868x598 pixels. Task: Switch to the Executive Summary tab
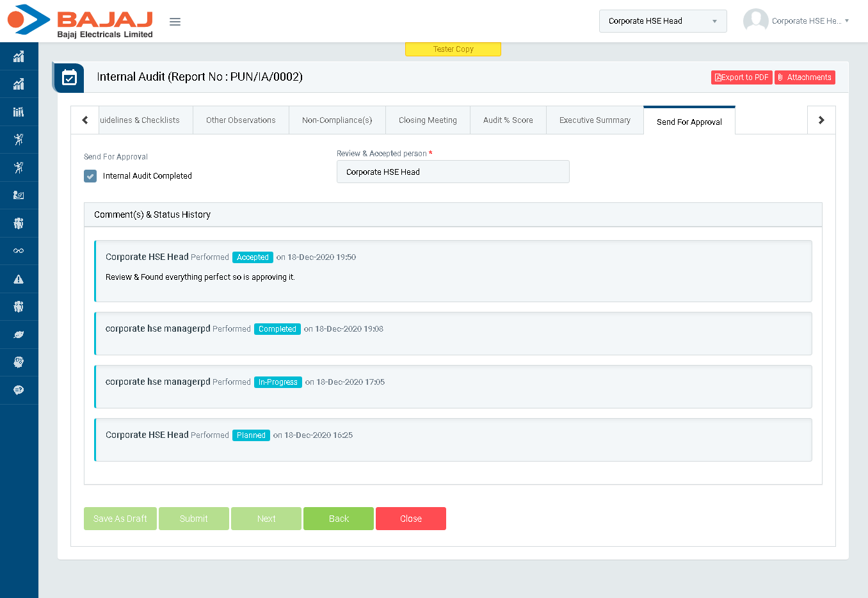[595, 120]
